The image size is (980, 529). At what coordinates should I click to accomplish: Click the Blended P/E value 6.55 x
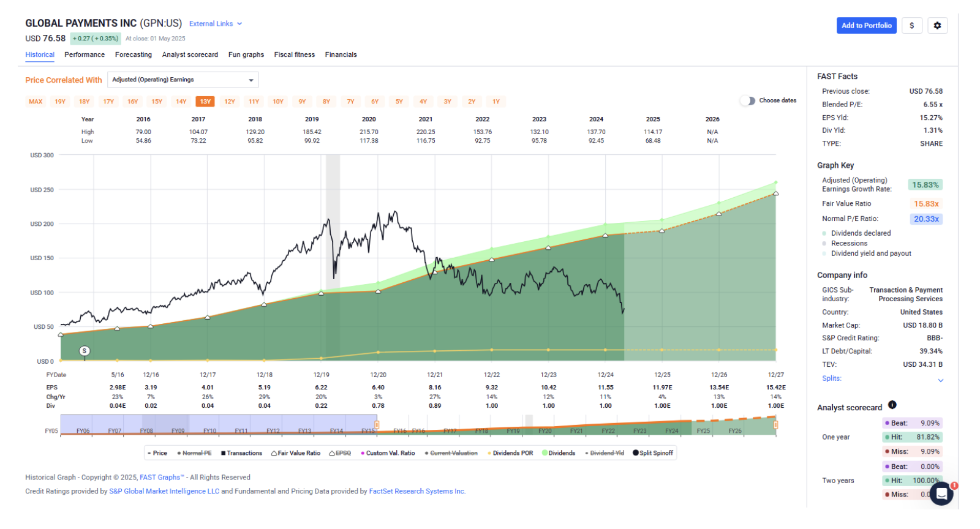pos(933,105)
